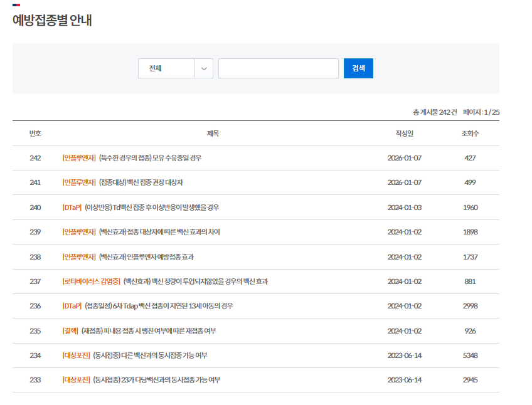Click the date 2024-01-03 in row 240

[x=405, y=208]
